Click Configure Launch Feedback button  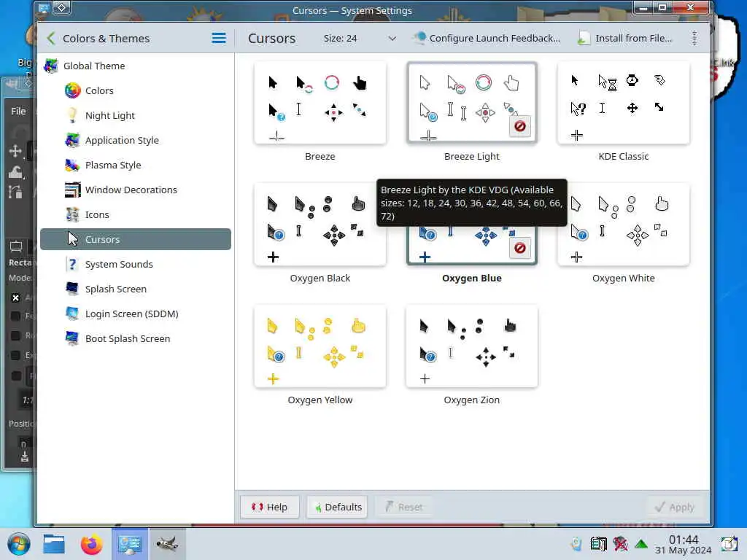click(487, 38)
